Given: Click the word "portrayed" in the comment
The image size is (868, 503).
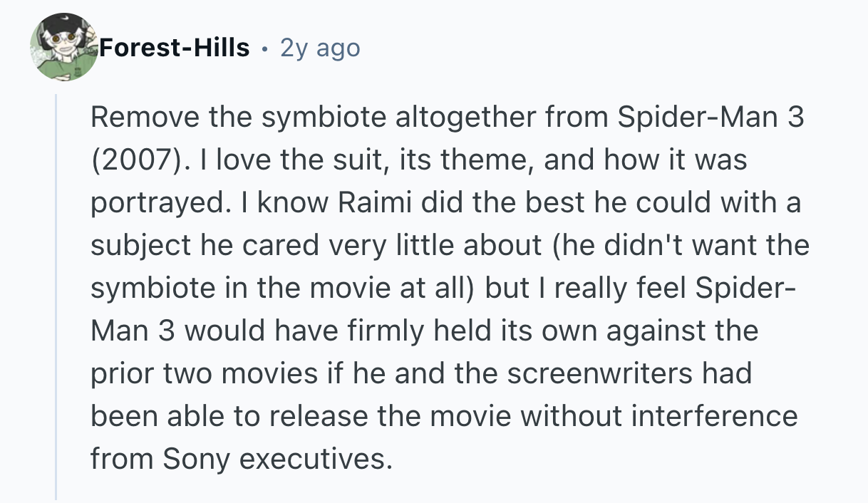Looking at the screenshot, I should click(155, 203).
